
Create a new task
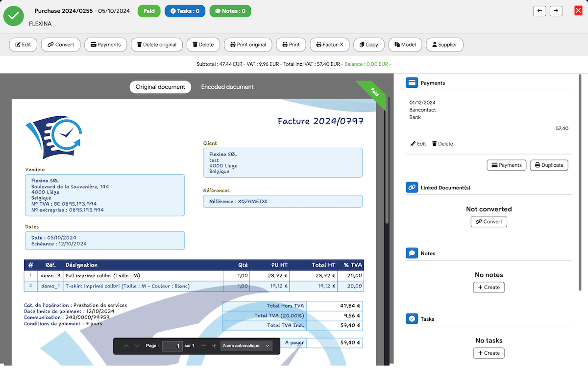click(489, 353)
